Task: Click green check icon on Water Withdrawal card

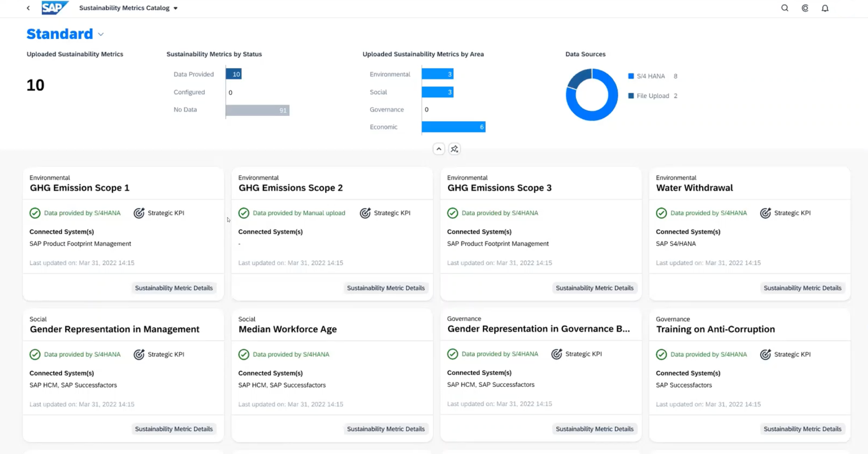Action: click(x=662, y=213)
